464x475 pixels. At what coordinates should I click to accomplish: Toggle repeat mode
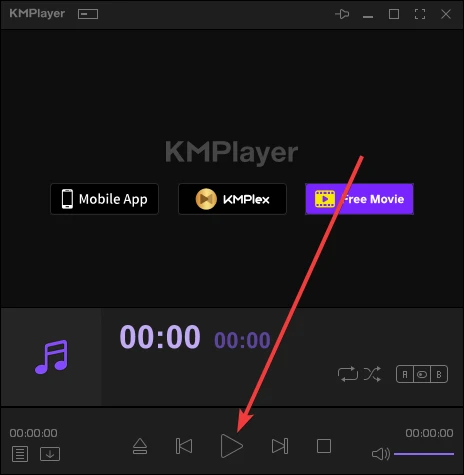(x=348, y=374)
